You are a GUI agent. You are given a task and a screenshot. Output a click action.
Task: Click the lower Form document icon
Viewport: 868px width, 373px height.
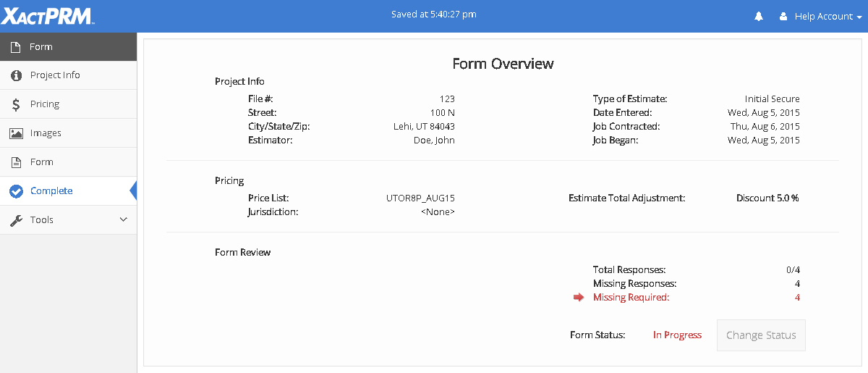point(16,162)
